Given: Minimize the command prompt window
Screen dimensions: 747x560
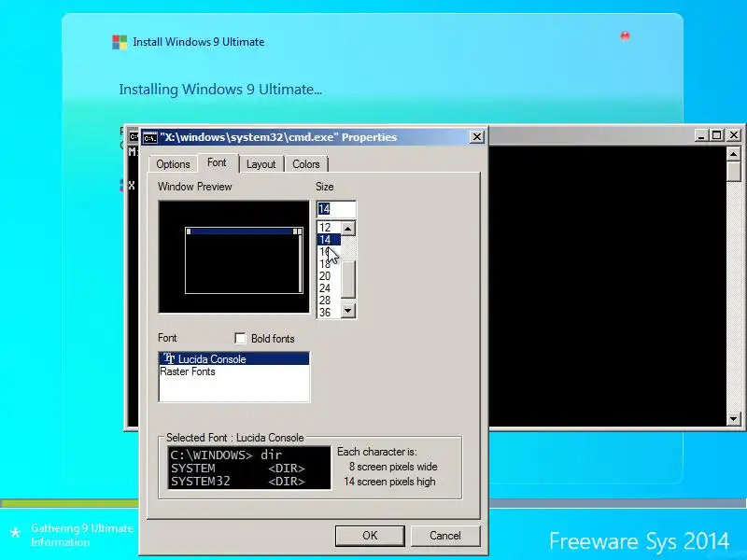Looking at the screenshot, I should (700, 135).
